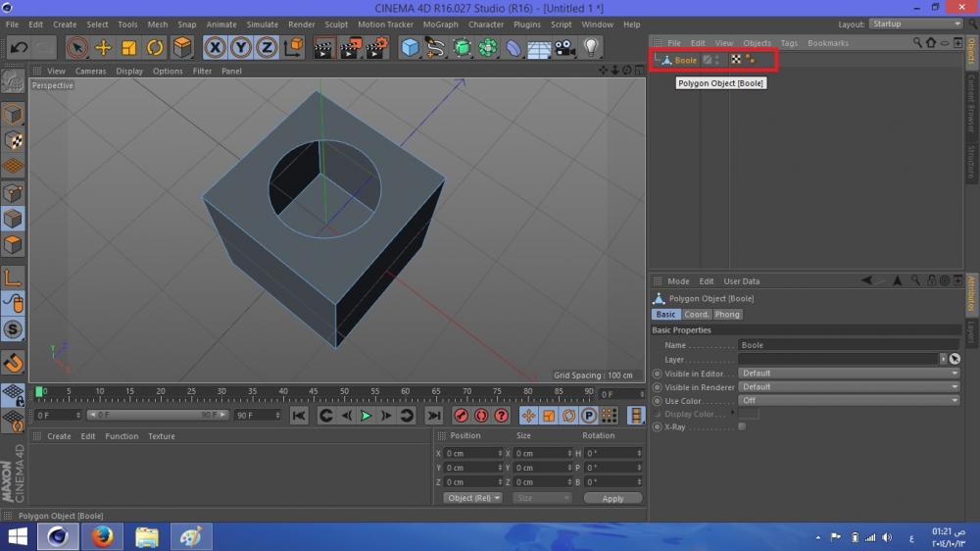
Task: Select the Rotate tool in top toolbar
Action: click(x=156, y=47)
